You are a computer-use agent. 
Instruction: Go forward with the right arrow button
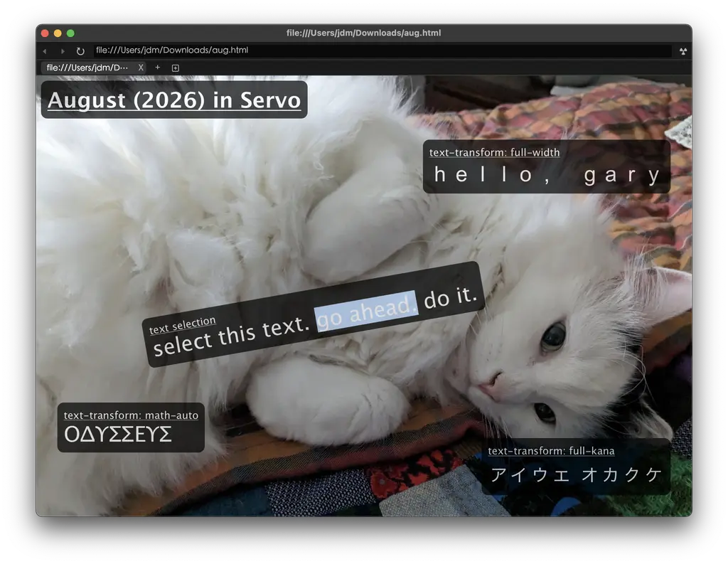point(63,51)
